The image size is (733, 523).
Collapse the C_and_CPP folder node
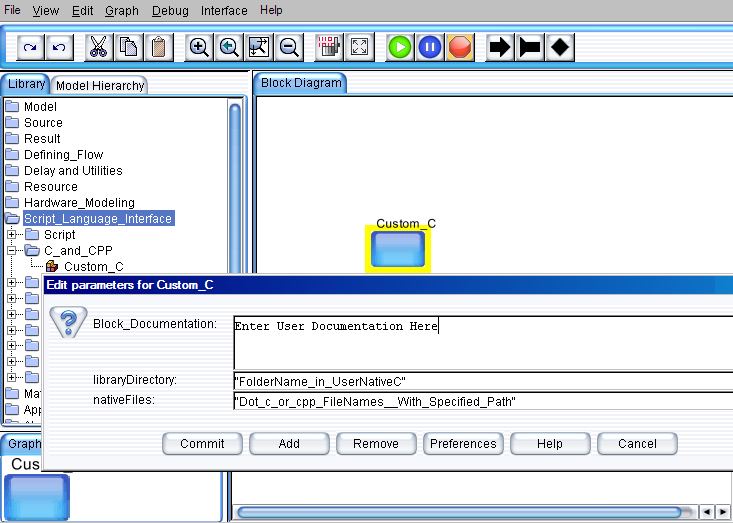[12, 251]
